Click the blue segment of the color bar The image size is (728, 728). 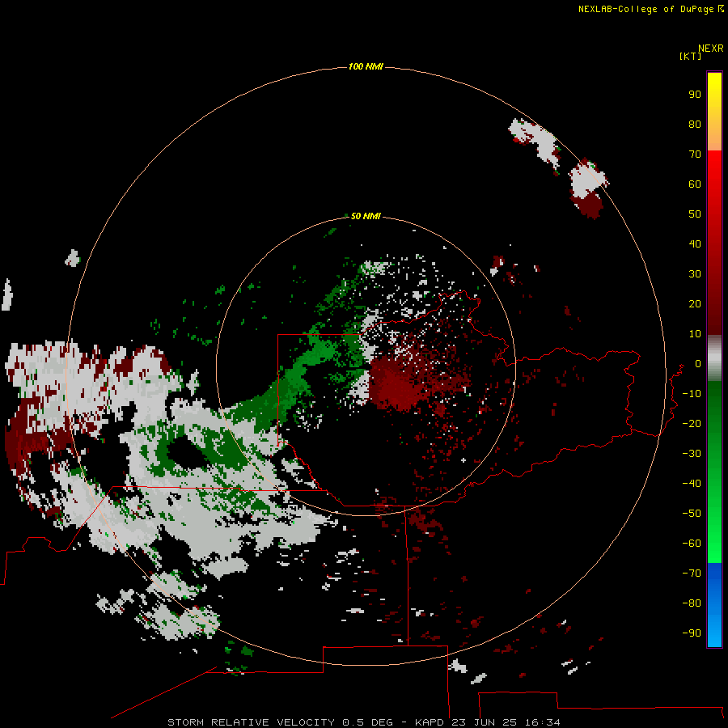tap(714, 604)
